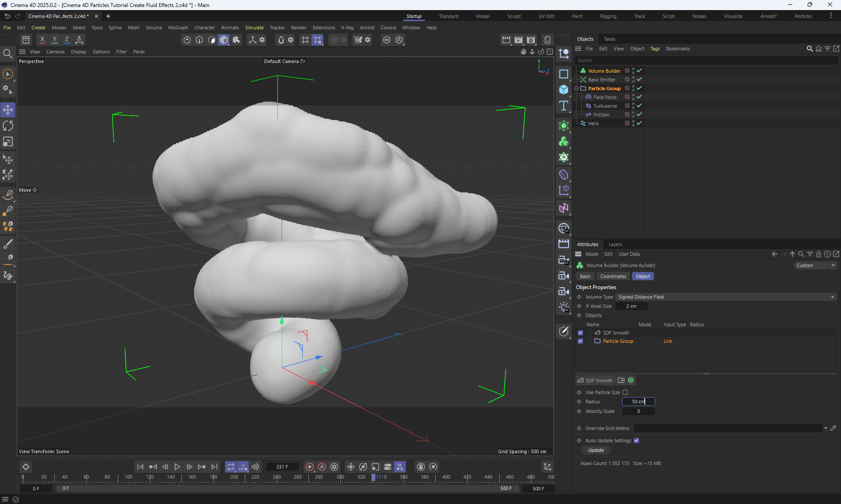Click the Cube primitive icon

click(564, 90)
